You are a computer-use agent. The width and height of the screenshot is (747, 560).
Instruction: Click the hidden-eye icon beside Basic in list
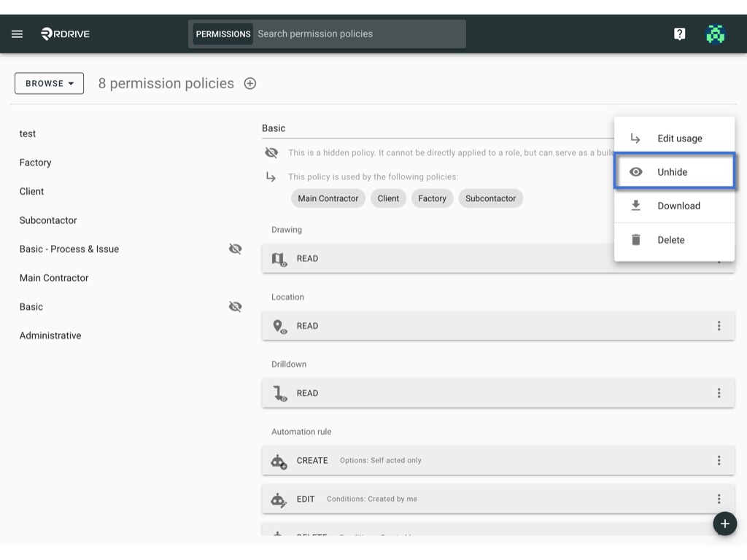[236, 307]
